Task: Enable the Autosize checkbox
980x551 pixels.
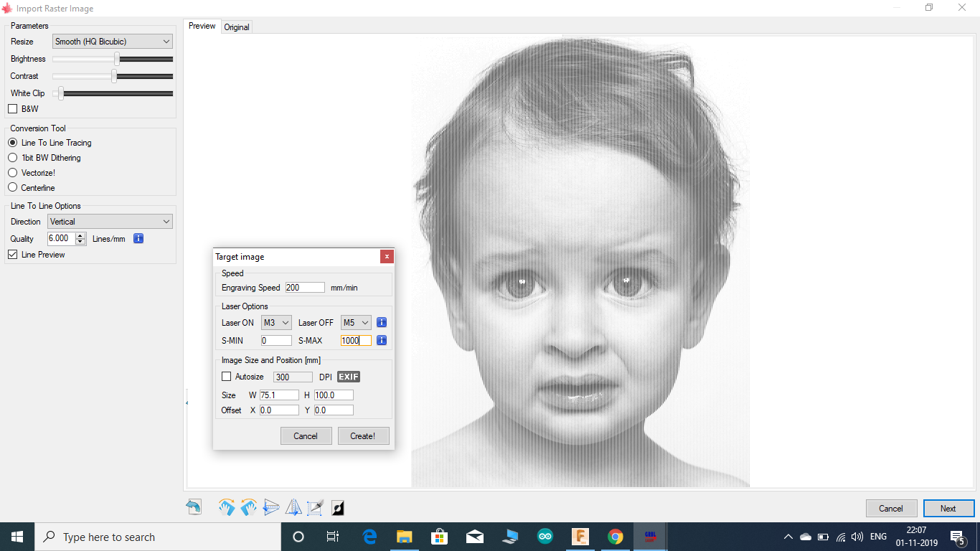Action: [226, 376]
